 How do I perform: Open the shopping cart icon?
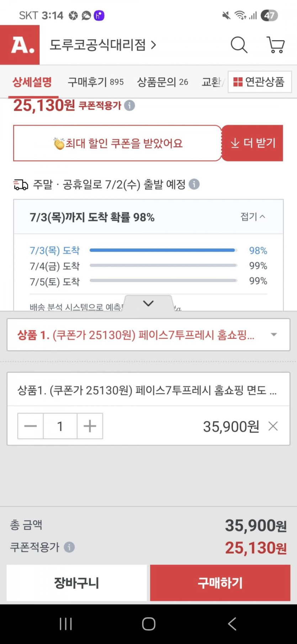tap(276, 45)
